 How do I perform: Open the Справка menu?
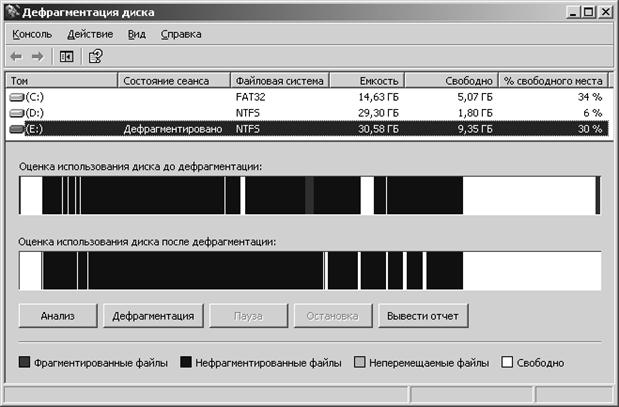(181, 34)
